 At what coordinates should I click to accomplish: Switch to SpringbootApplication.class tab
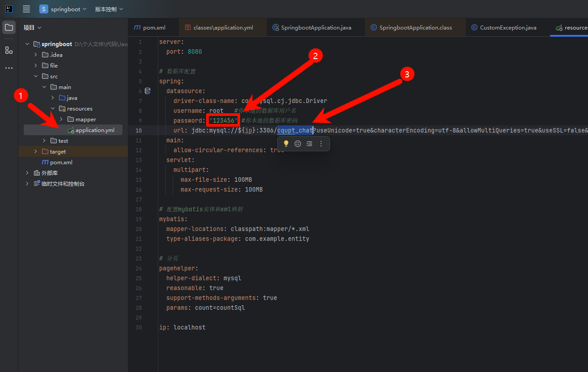click(x=415, y=27)
